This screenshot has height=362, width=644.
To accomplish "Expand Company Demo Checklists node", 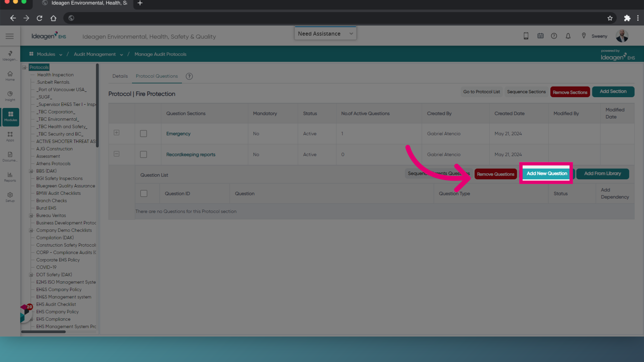I will [x=31, y=230].
